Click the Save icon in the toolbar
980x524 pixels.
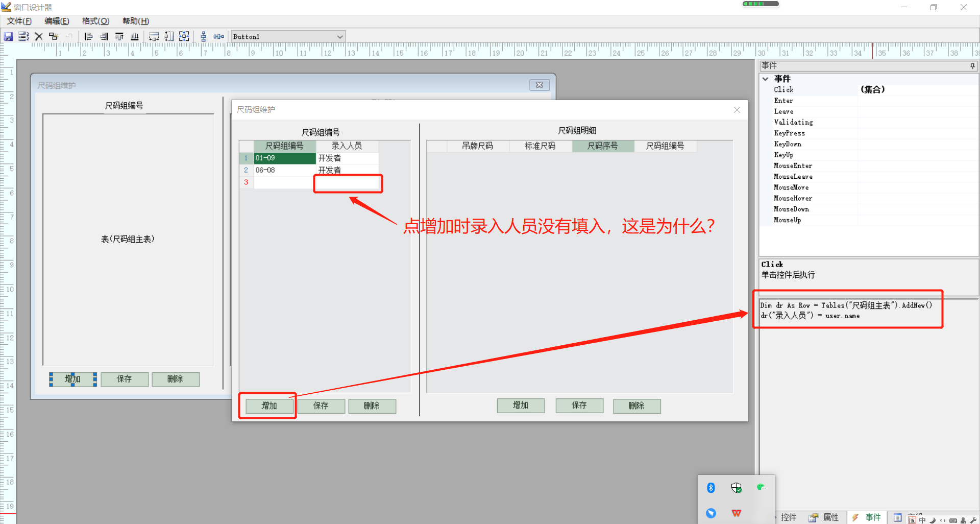coord(8,37)
